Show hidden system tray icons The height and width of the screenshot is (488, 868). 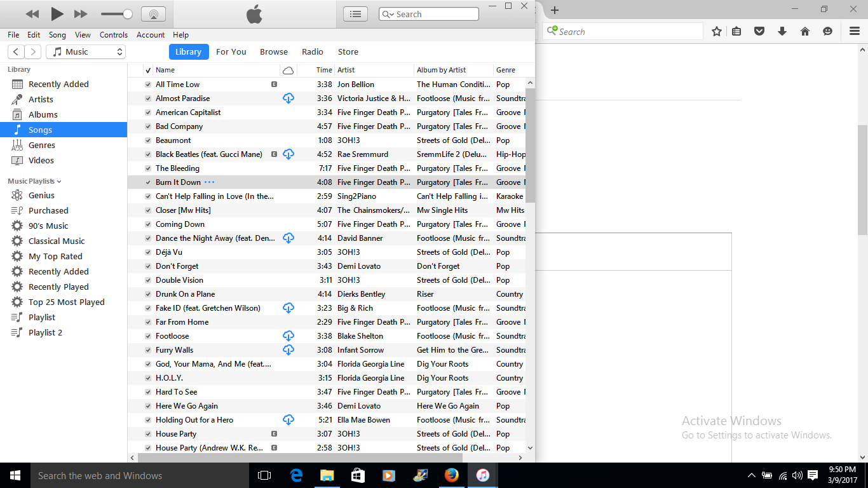(x=752, y=475)
